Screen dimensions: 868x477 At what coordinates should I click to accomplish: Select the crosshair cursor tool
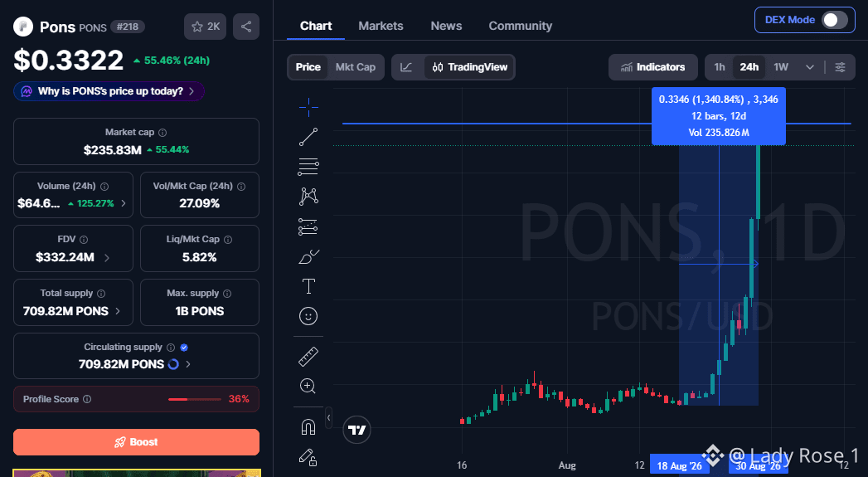click(308, 107)
